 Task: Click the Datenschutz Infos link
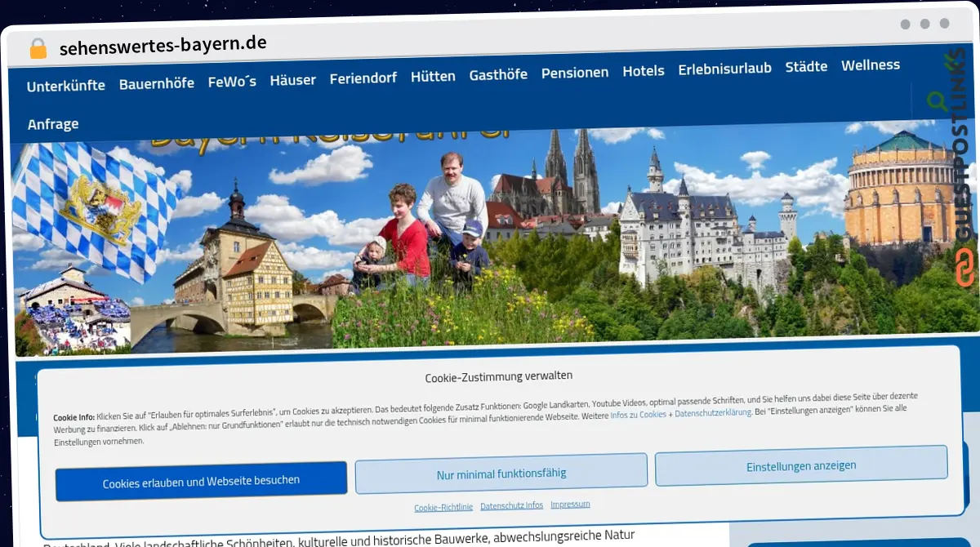click(x=511, y=505)
